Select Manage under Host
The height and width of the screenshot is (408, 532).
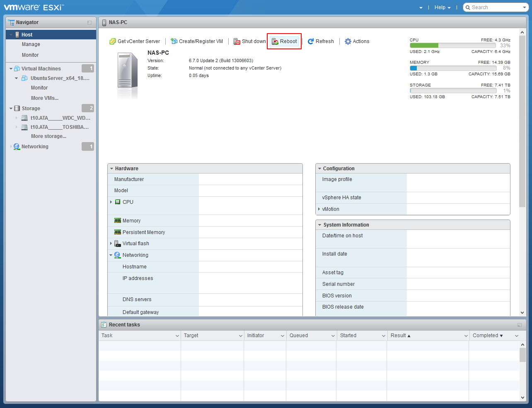pyautogui.click(x=31, y=44)
